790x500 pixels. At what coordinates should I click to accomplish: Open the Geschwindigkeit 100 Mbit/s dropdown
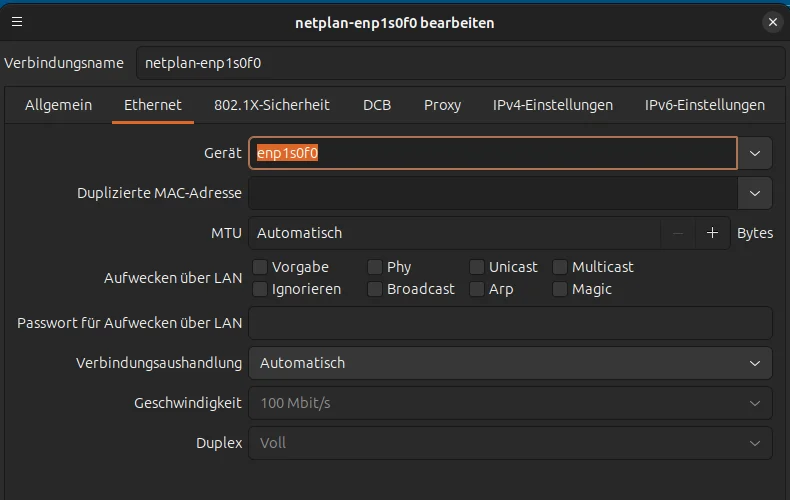[x=510, y=403]
